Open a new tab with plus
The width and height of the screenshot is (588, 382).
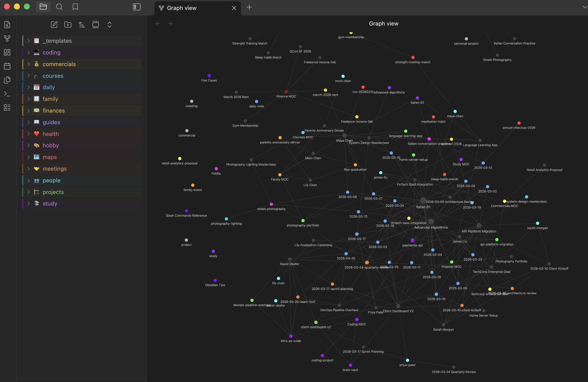pyautogui.click(x=249, y=7)
